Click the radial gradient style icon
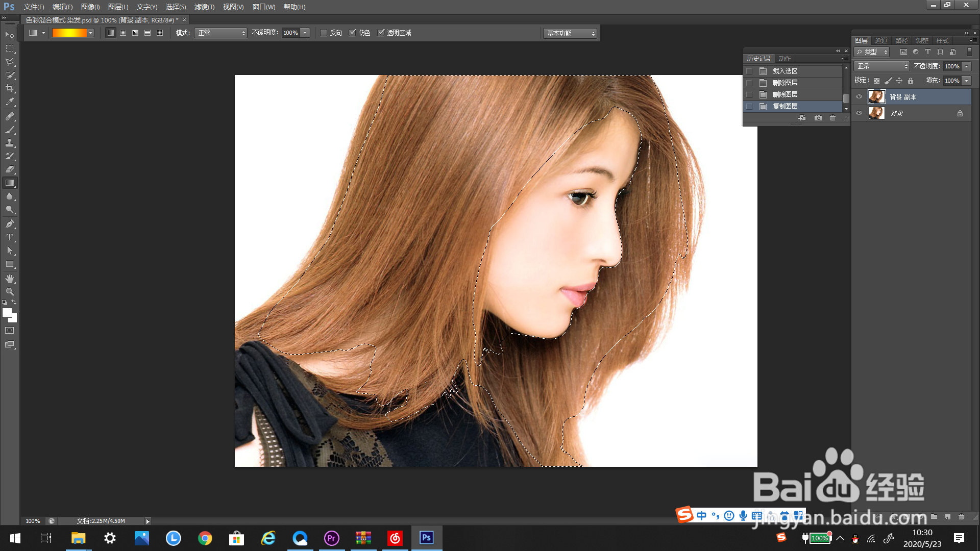The image size is (980, 551). click(x=123, y=33)
